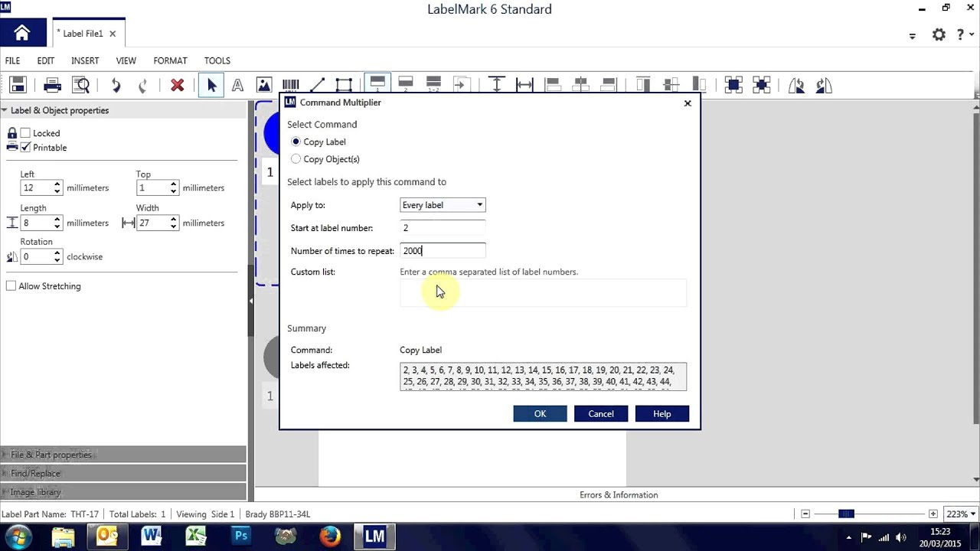The height and width of the screenshot is (551, 980).
Task: Open the INSERT menu
Action: point(85,60)
